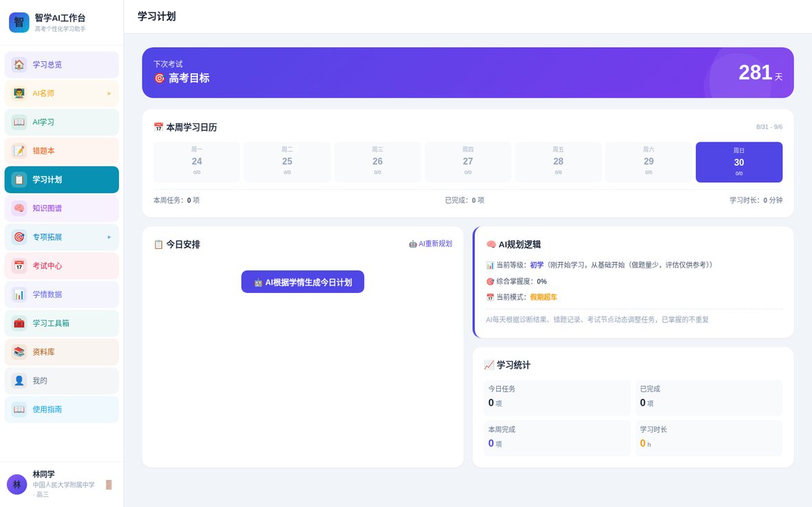Screen dimensions: 812x507
Task: Click the target icon next to 高考目标
Action: click(x=160, y=78)
